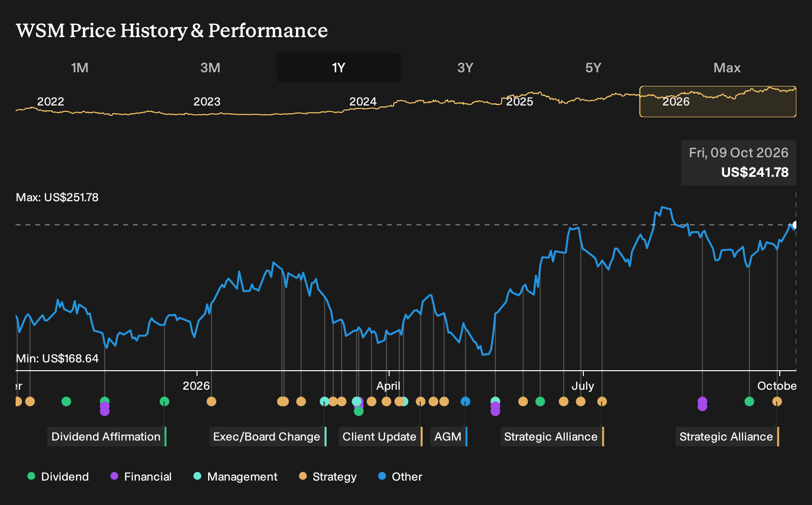Viewport: 812px width, 505px height.
Task: Click the 2023 label in overview timeline
Action: 207,102
